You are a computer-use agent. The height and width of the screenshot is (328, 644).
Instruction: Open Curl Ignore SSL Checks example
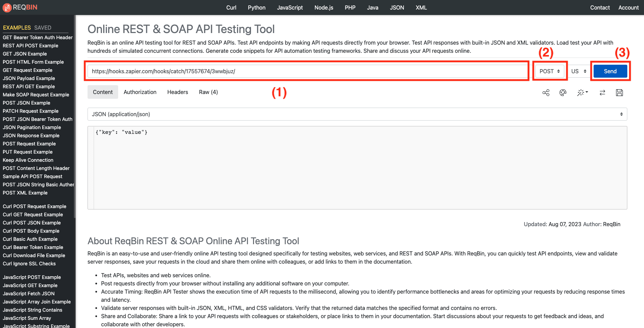pyautogui.click(x=29, y=264)
